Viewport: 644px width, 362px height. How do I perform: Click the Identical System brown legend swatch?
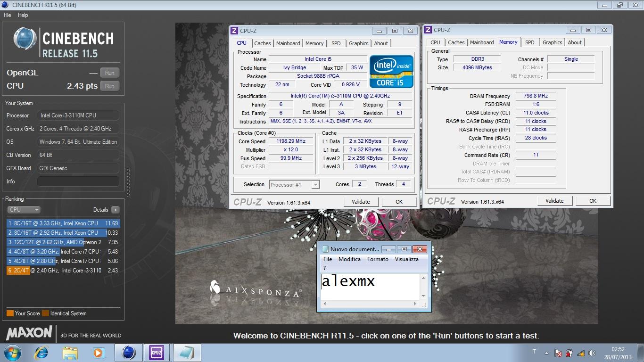(45, 313)
